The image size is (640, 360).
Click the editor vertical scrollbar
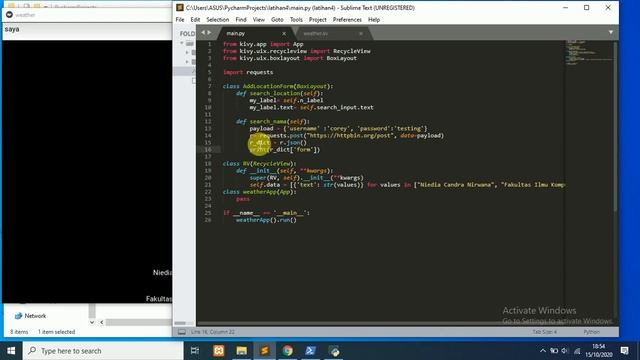click(x=616, y=127)
